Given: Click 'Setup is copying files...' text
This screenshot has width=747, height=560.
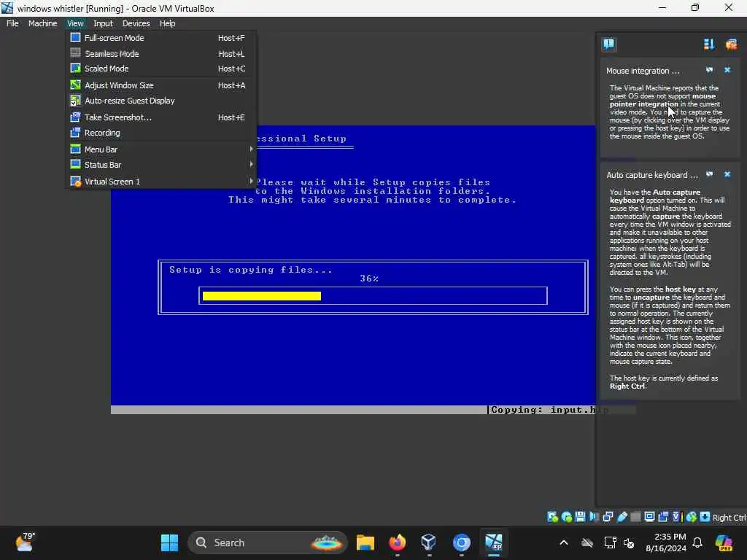Looking at the screenshot, I should [x=251, y=270].
